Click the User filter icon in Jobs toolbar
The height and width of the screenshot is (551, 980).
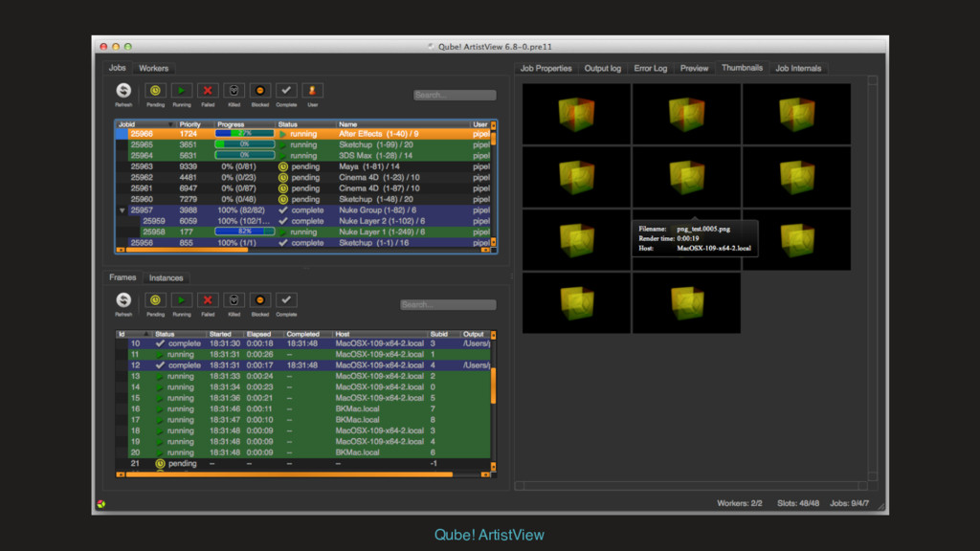[x=312, y=91]
